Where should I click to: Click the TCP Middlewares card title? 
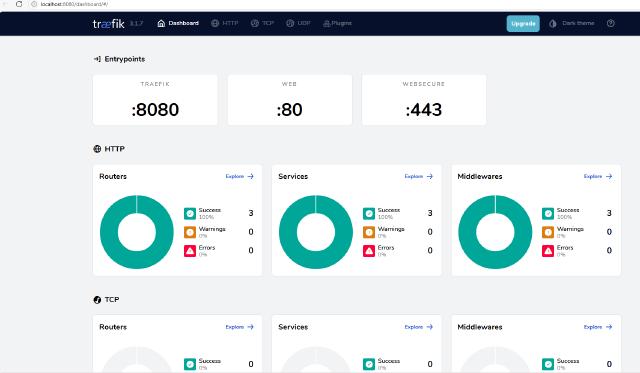click(480, 327)
